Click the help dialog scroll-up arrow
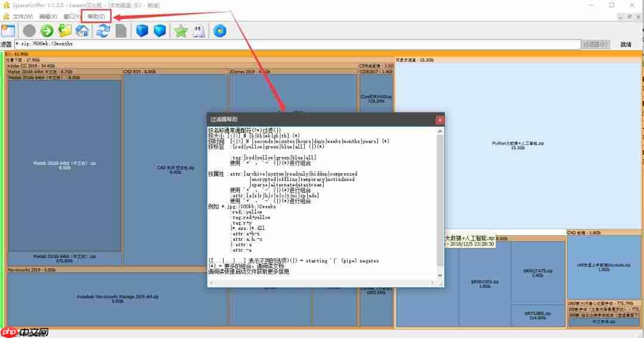Screen dimensions: 644x338 click(440, 131)
